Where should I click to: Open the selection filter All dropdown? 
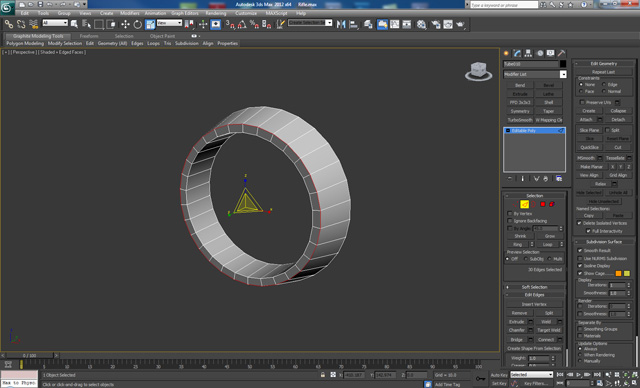click(55, 23)
